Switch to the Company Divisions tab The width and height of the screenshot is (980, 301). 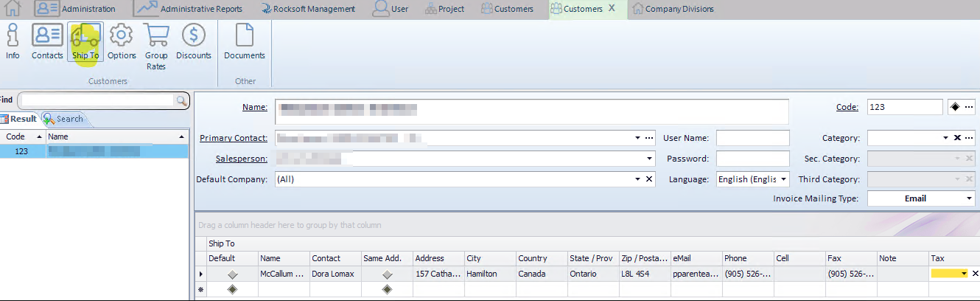click(x=679, y=9)
